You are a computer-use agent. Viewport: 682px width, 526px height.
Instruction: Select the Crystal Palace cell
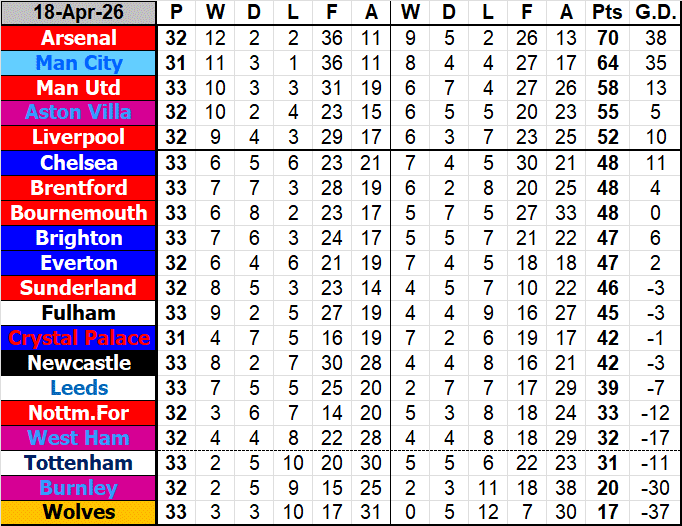[79, 338]
